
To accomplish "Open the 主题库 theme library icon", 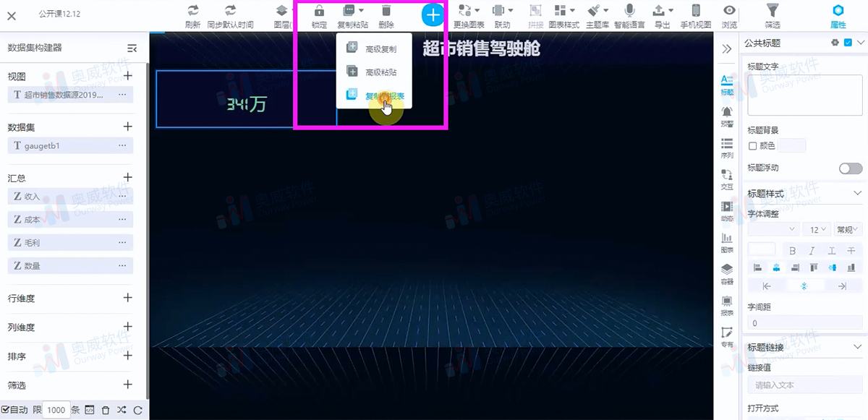I will [593, 10].
